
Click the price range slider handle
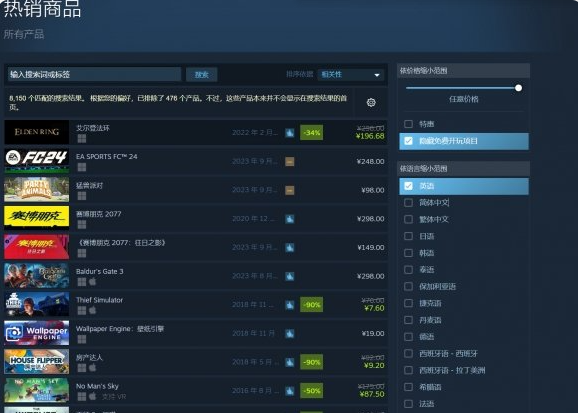(x=518, y=88)
